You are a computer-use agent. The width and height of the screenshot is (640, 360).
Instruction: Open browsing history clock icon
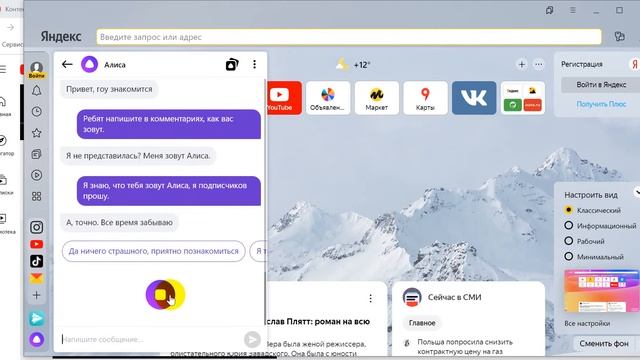pos(36,111)
